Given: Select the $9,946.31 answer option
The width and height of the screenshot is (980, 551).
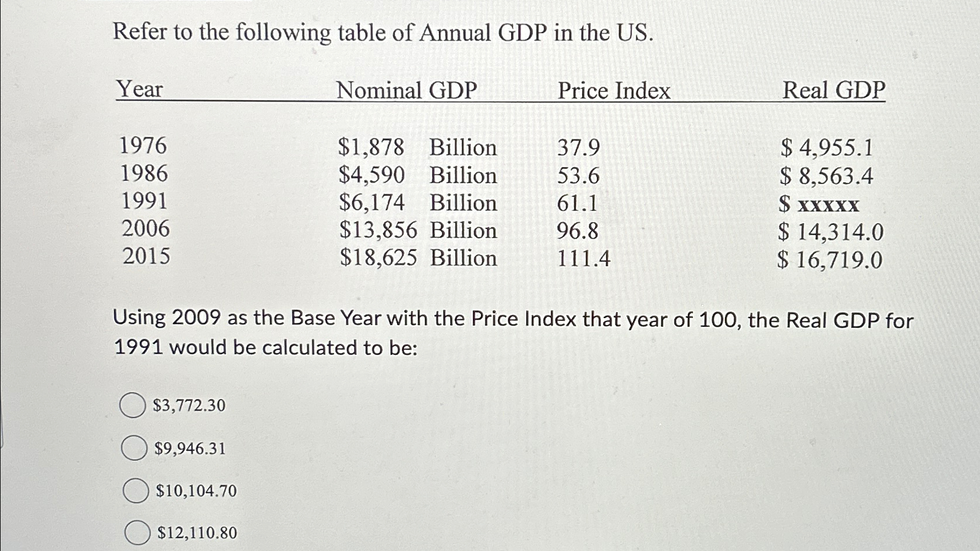Looking at the screenshot, I should tap(189, 448).
